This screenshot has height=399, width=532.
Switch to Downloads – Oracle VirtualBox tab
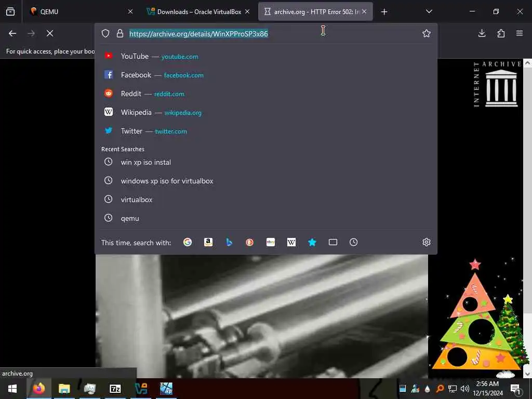(x=198, y=11)
